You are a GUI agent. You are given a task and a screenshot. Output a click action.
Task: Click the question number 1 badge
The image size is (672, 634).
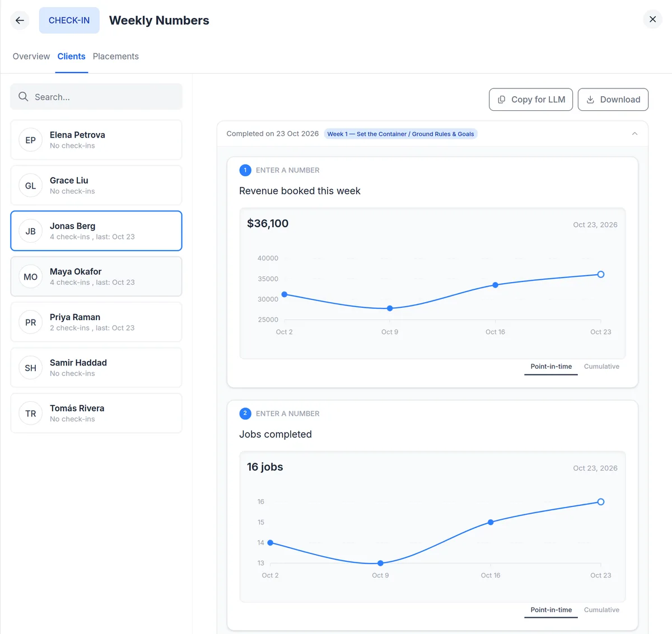[245, 170]
